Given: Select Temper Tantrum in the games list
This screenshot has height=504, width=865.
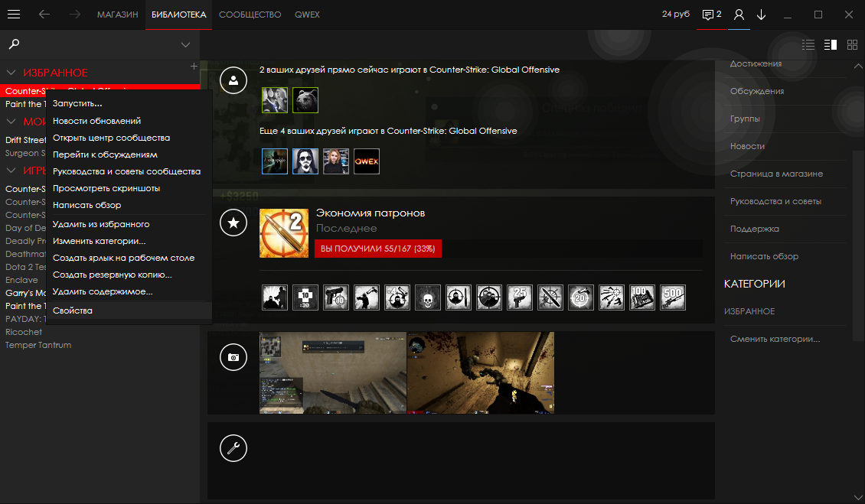Looking at the screenshot, I should 38,345.
